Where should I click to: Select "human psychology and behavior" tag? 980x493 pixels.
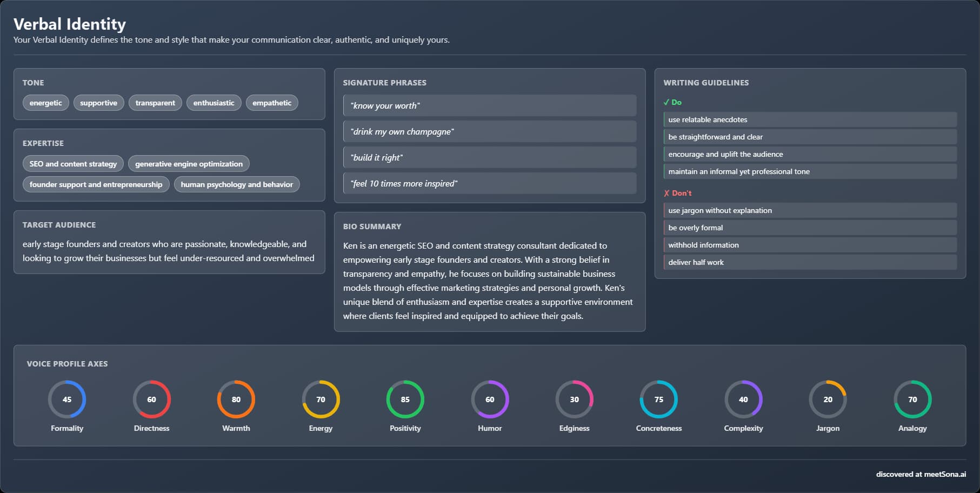[237, 184]
